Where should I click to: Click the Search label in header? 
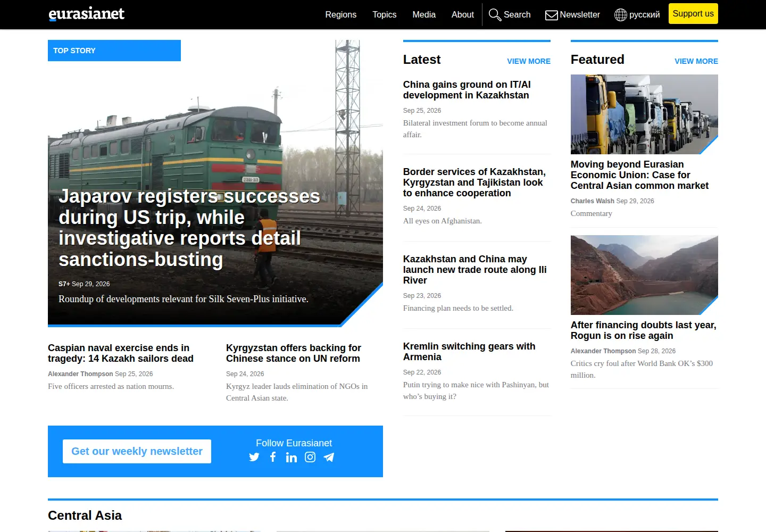pyautogui.click(x=517, y=15)
